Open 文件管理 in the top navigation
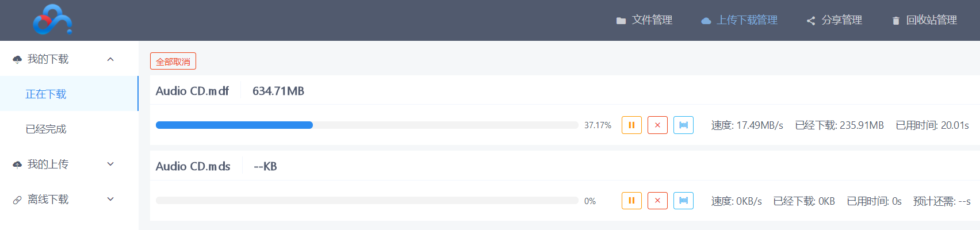This screenshot has width=980, height=230. [x=644, y=20]
